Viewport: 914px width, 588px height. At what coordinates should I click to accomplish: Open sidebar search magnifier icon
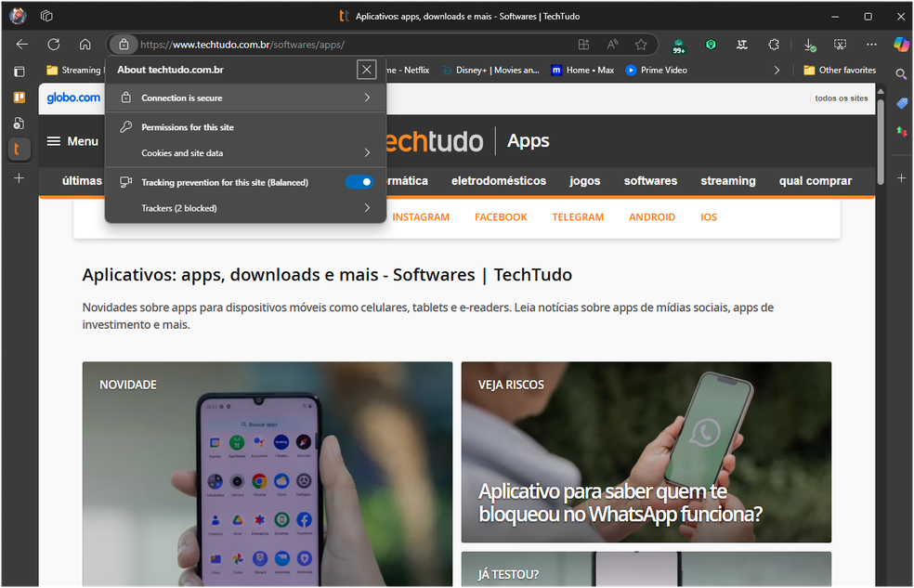pyautogui.click(x=901, y=74)
